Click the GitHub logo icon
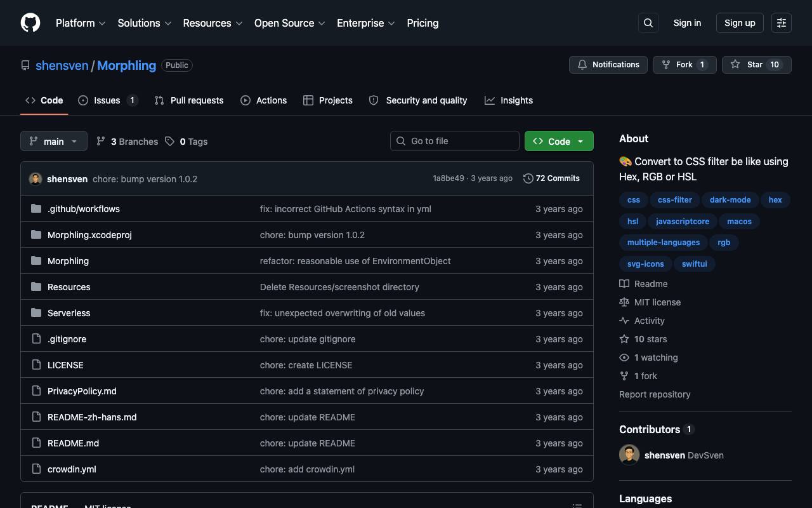Viewport: 812px width, 508px height. (30, 23)
